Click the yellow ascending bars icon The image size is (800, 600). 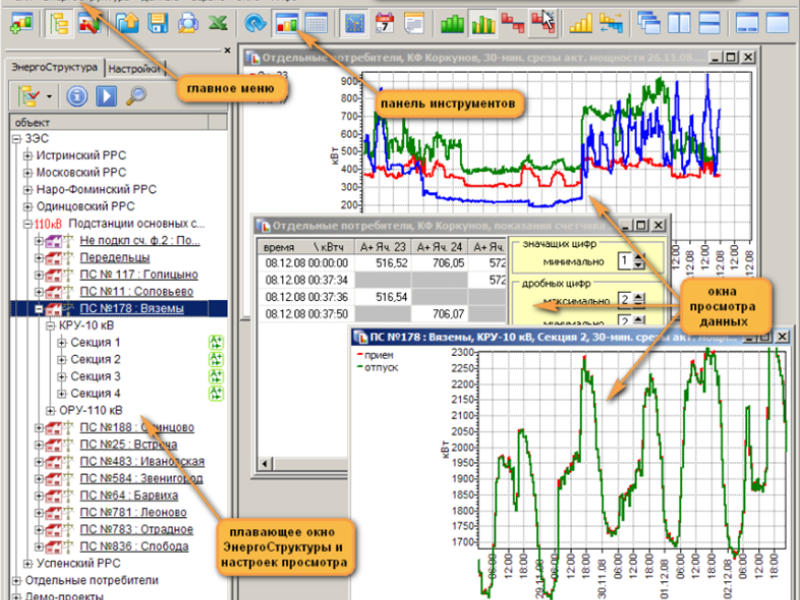pyautogui.click(x=581, y=23)
